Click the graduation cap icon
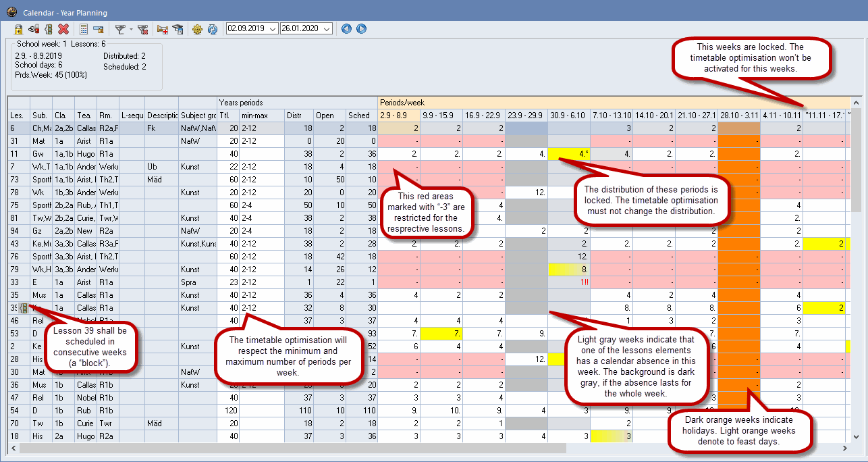868x462 pixels. coord(178,29)
